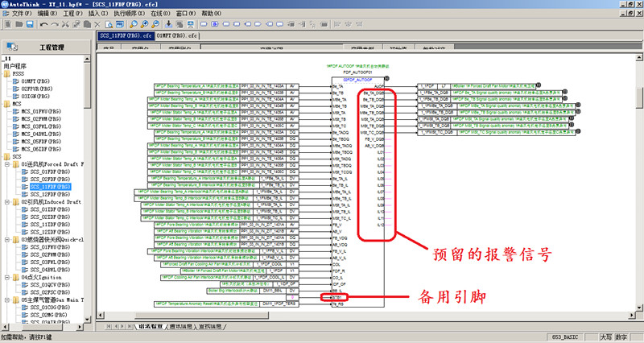Collapse the FSSS folder node
The image size is (644, 343).
click(x=6, y=72)
